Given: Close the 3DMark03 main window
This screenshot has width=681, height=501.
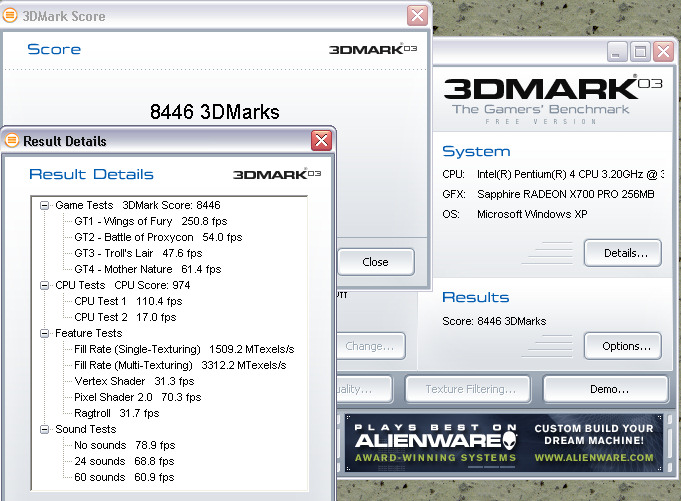Looking at the screenshot, I should 664,52.
